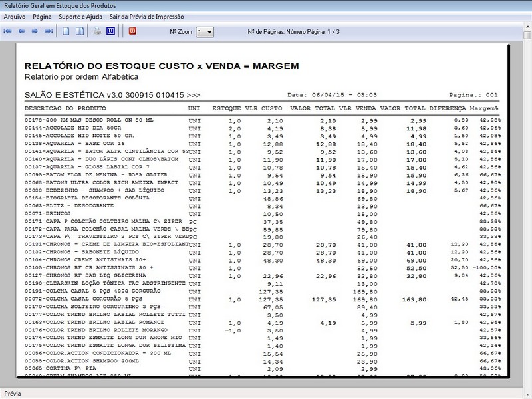Click the previous page arrow icon
The height and width of the screenshot is (399, 532).
point(21,31)
